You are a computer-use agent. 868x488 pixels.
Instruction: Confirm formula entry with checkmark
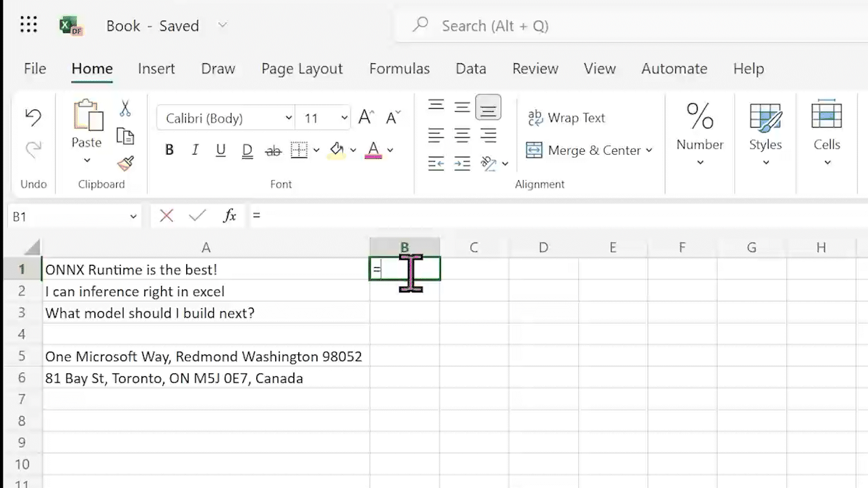click(197, 216)
